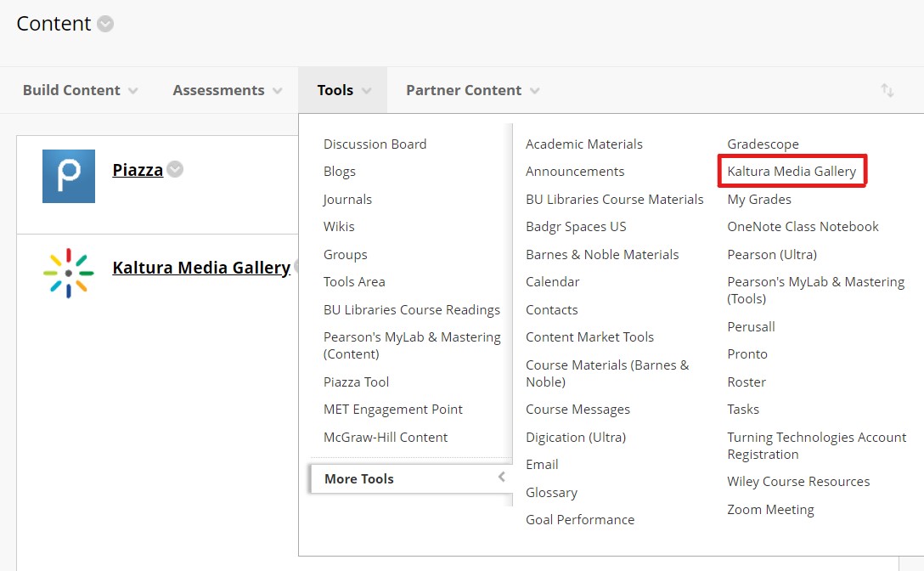Select Goal Performance tool
Screen dimensions: 924x571
(x=580, y=520)
